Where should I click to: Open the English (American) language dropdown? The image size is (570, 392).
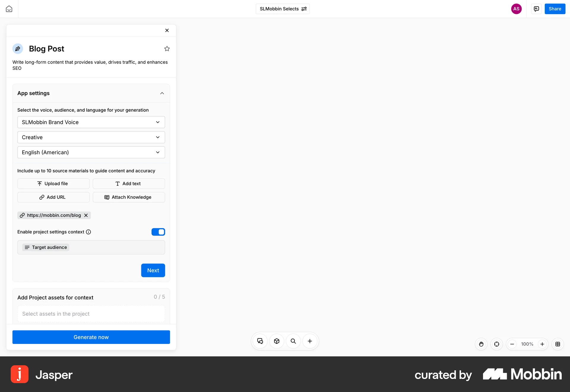point(91,152)
